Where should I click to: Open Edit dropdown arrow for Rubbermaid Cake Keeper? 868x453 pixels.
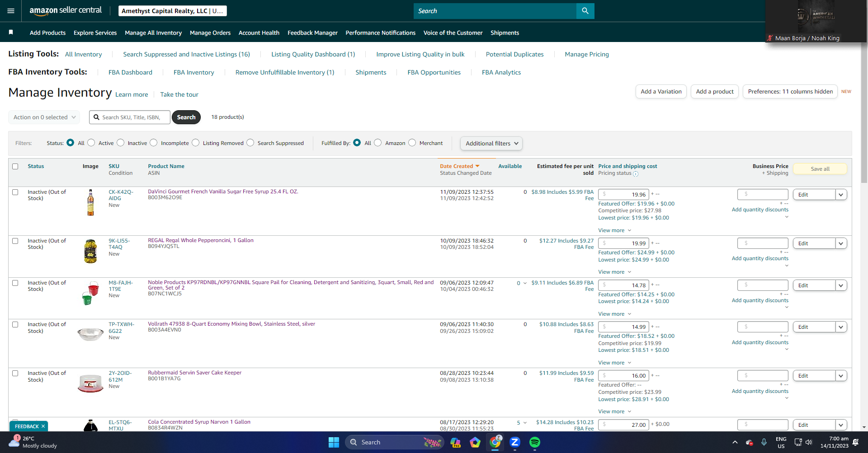point(841,376)
